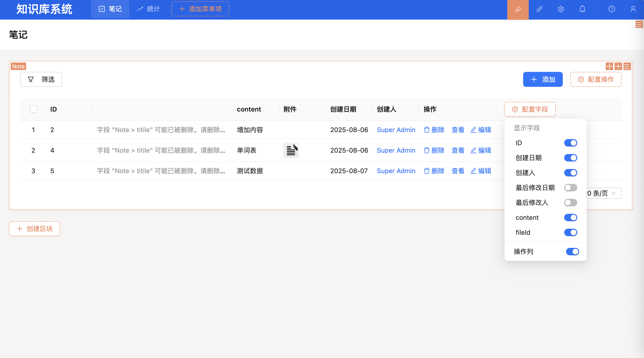This screenshot has width=644, height=358.
Task: Click the 附件 column header
Action: pos(290,109)
